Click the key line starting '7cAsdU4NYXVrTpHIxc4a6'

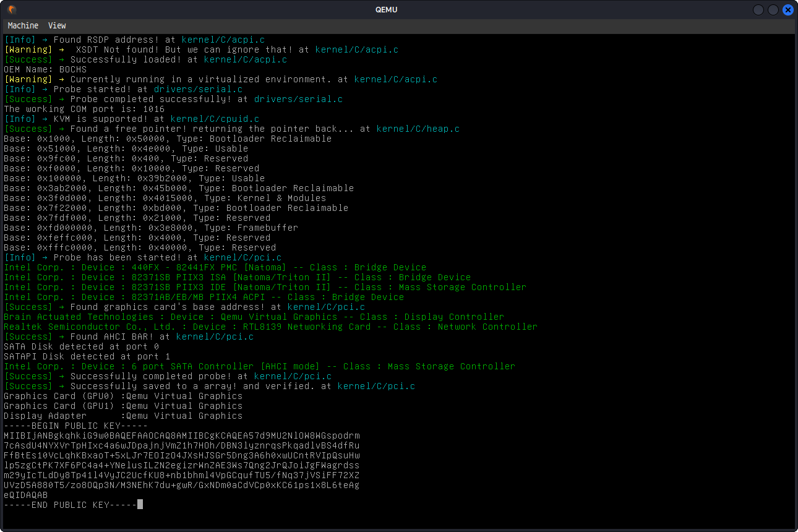(x=182, y=445)
